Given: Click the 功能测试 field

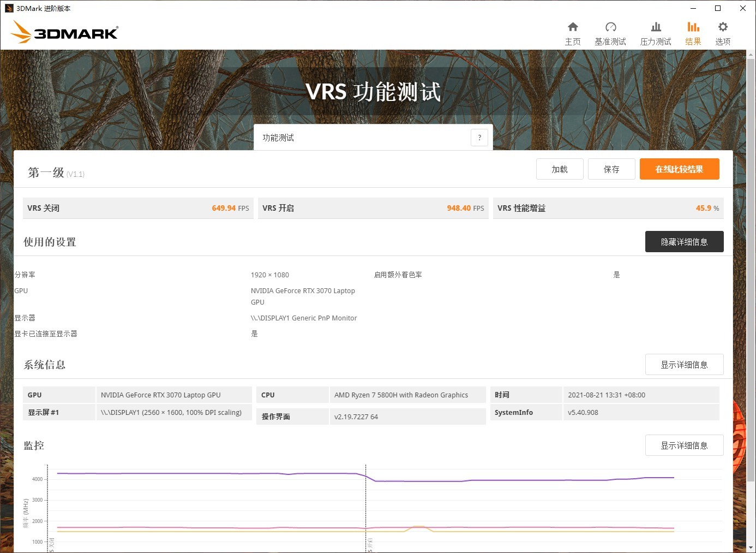Looking at the screenshot, I should [373, 138].
